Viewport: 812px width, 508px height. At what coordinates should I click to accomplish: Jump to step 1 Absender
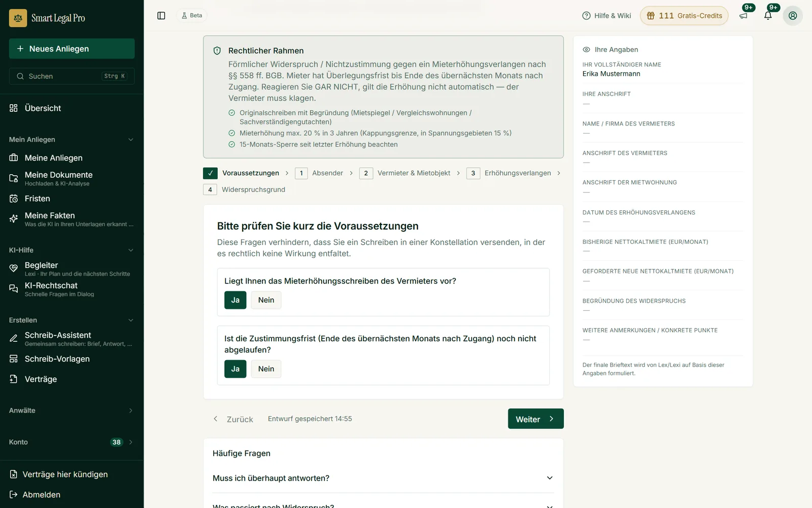point(319,173)
